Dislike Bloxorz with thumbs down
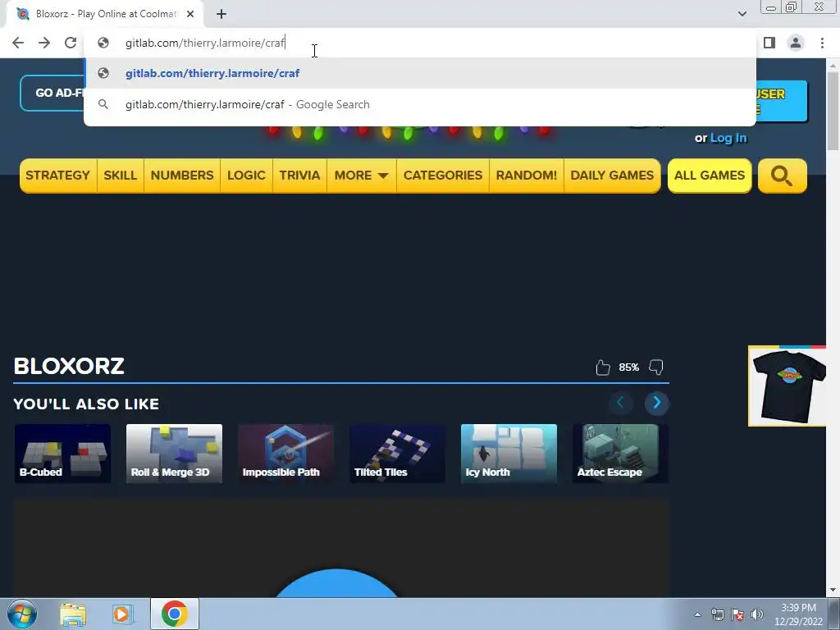This screenshot has width=840, height=630. click(656, 367)
